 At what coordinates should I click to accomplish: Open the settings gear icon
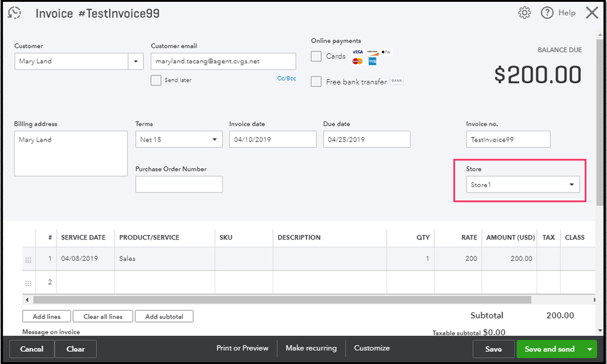click(x=524, y=13)
